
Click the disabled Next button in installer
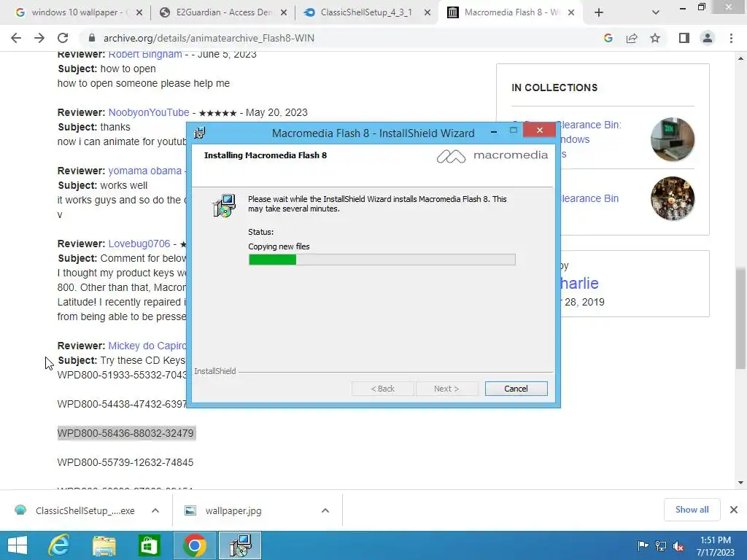coord(446,389)
